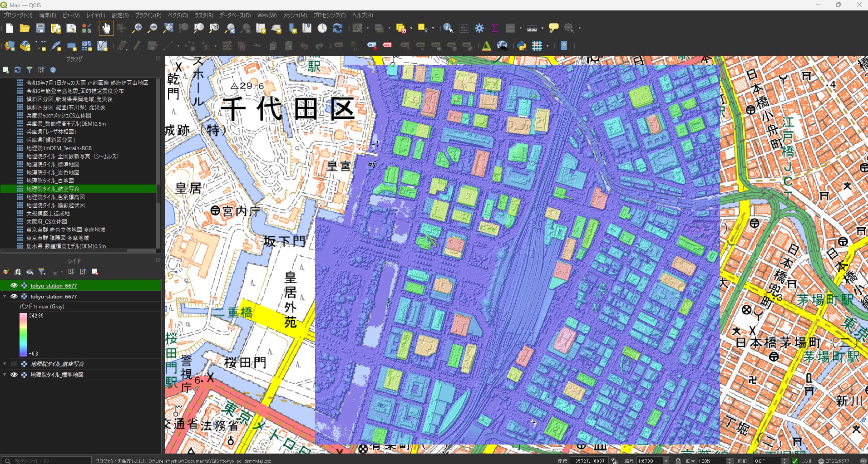868x464 pixels.
Task: Open the scale dropdown in status bar
Action: point(666,461)
